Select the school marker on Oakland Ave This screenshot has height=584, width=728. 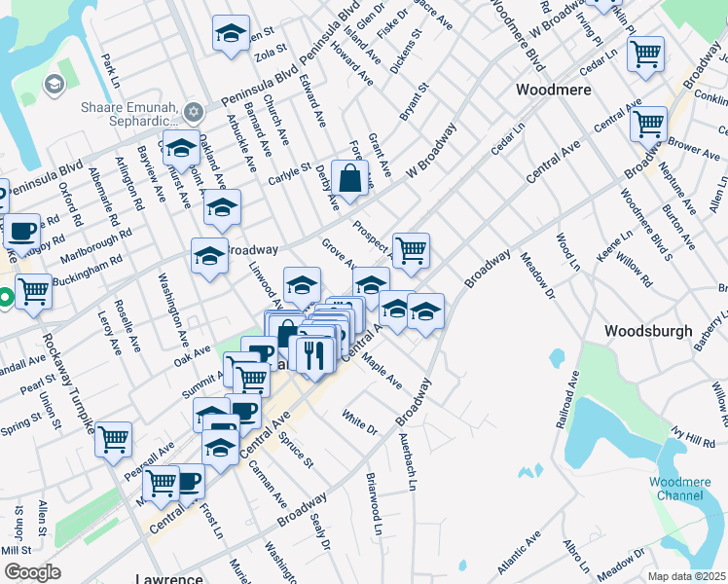(181, 149)
